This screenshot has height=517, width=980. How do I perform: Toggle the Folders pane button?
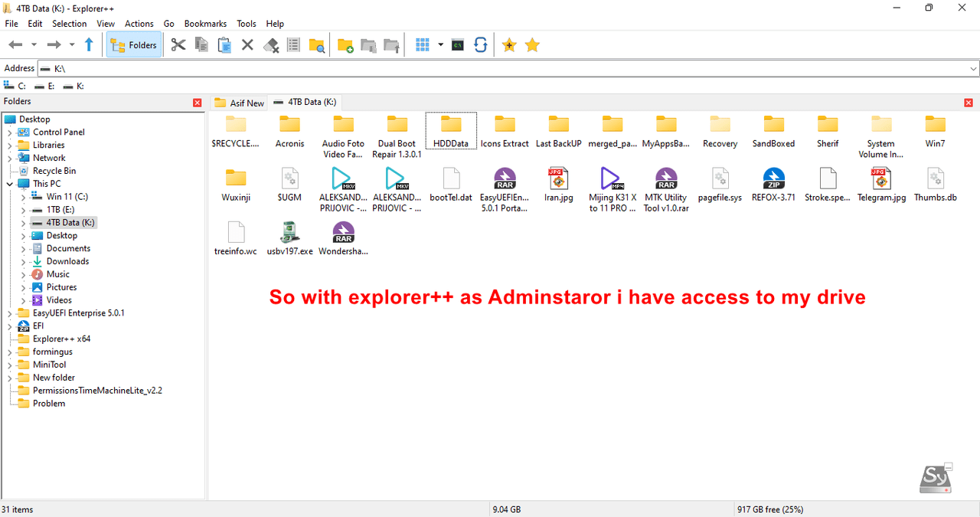[134, 45]
